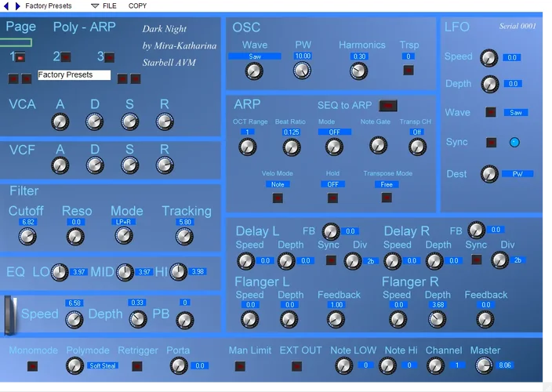
Task: Click the ARP Velo Mode red button
Action: tap(278, 198)
